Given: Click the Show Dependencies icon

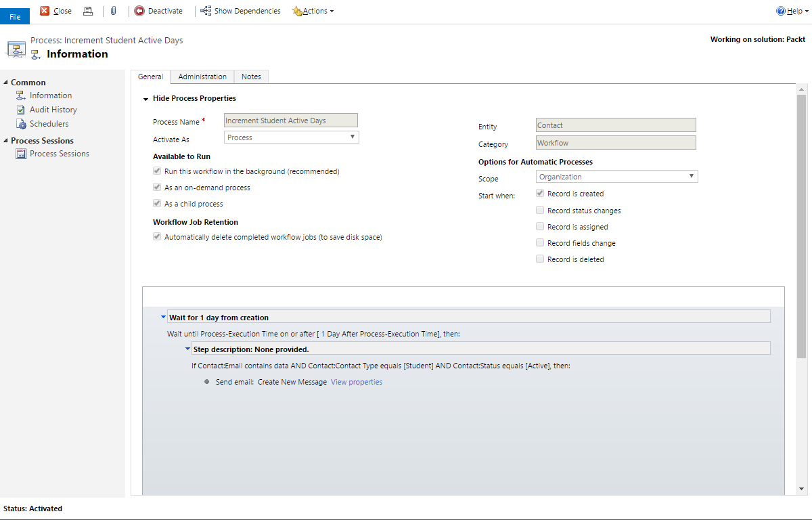Looking at the screenshot, I should coord(206,11).
